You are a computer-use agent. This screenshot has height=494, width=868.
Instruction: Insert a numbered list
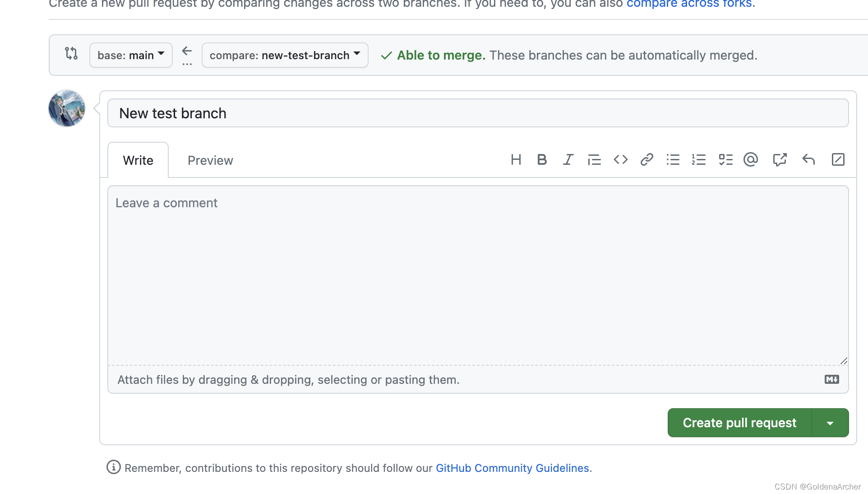pos(699,159)
